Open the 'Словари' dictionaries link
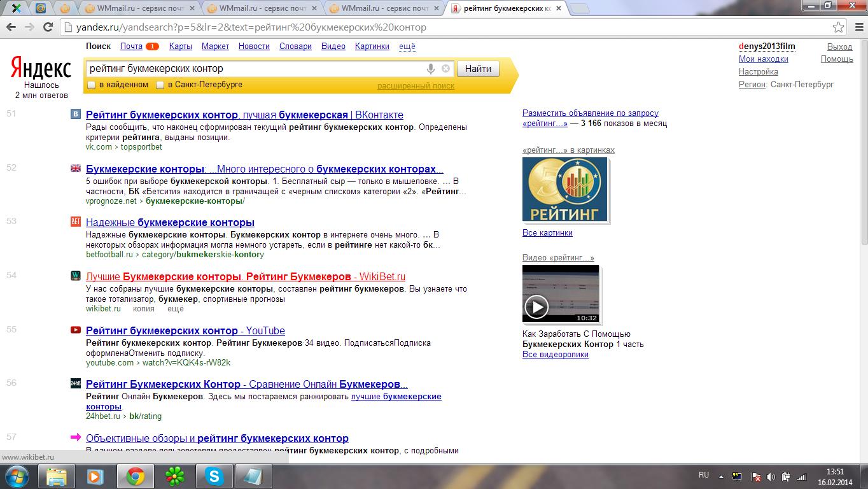 (x=295, y=46)
